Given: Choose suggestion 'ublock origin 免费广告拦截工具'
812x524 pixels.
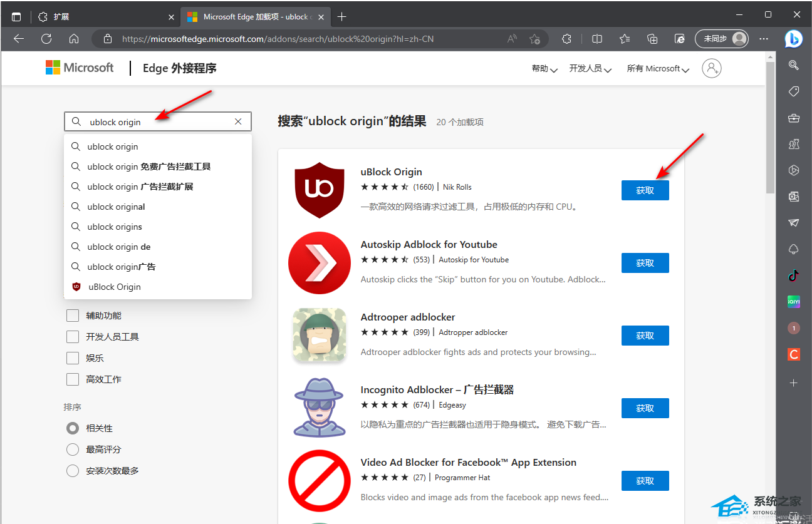Looking at the screenshot, I should [158, 167].
